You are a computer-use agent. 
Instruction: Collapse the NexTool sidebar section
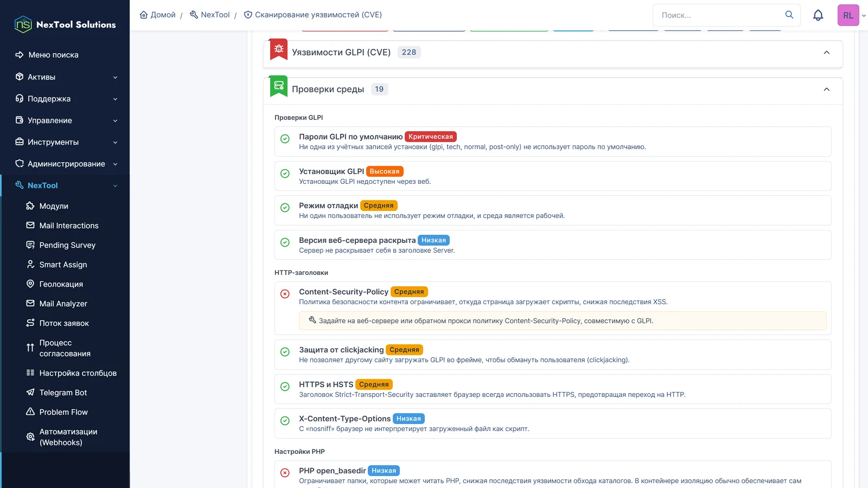[66, 185]
